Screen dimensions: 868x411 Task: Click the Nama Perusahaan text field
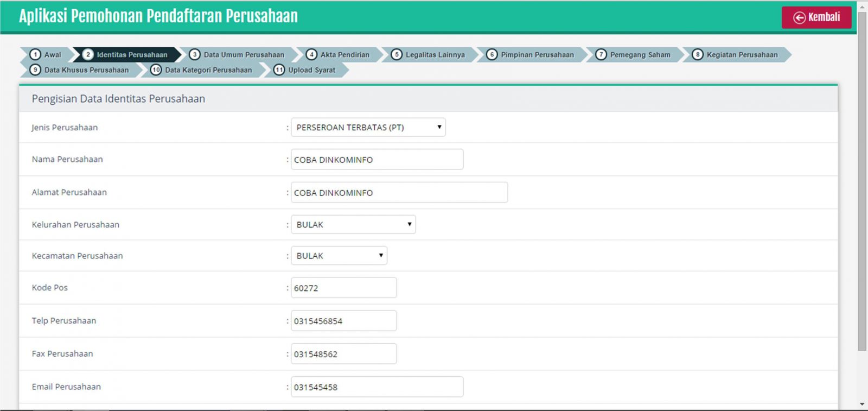click(377, 160)
